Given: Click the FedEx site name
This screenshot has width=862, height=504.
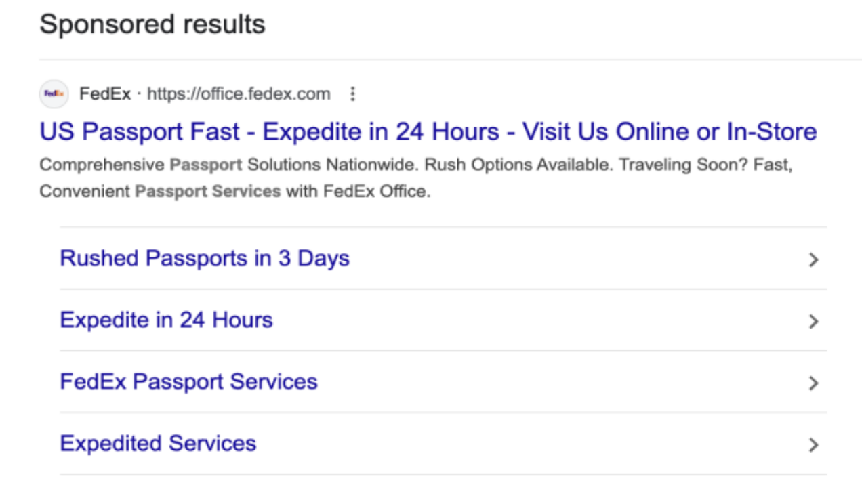Looking at the screenshot, I should click(x=105, y=94).
